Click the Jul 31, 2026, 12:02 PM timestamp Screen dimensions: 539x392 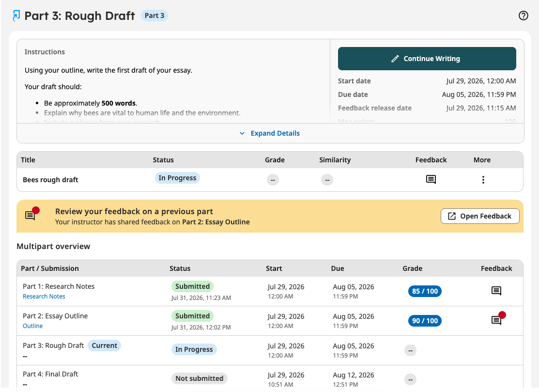[201, 328]
